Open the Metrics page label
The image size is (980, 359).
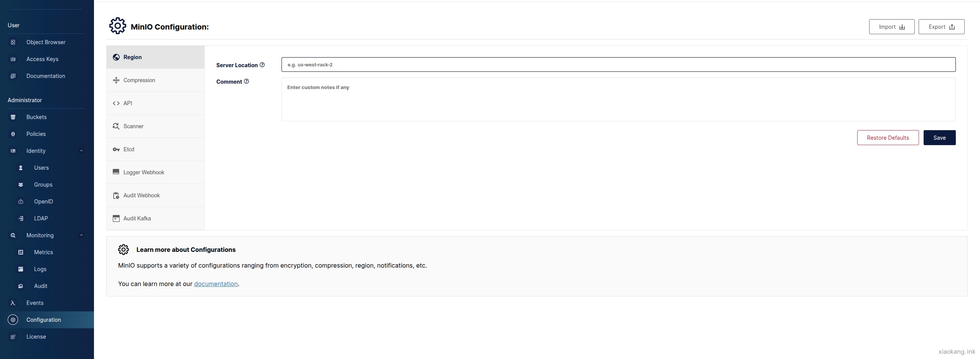click(x=44, y=252)
